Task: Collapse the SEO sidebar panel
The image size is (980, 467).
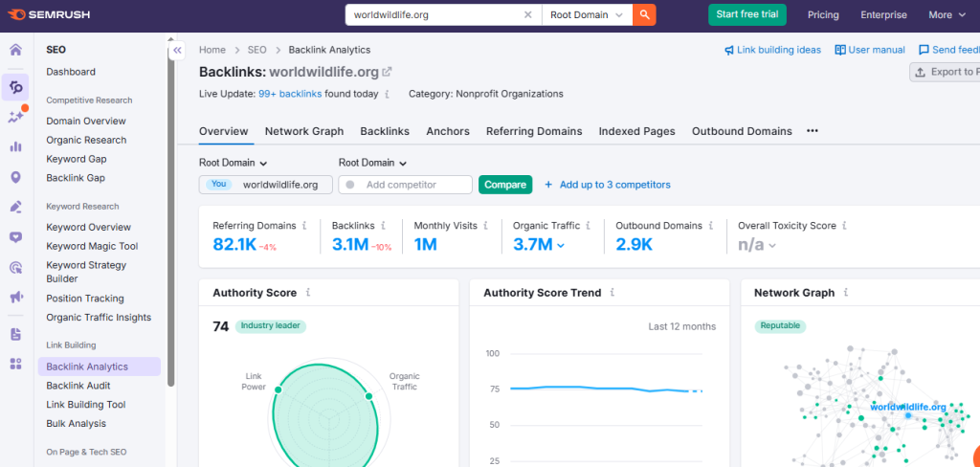Action: point(177,52)
